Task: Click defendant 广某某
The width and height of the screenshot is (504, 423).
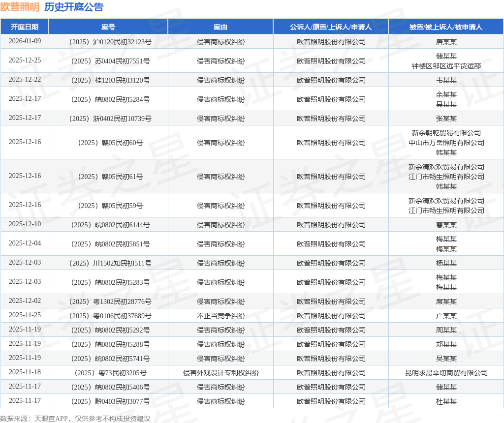Action: pyautogui.click(x=446, y=316)
